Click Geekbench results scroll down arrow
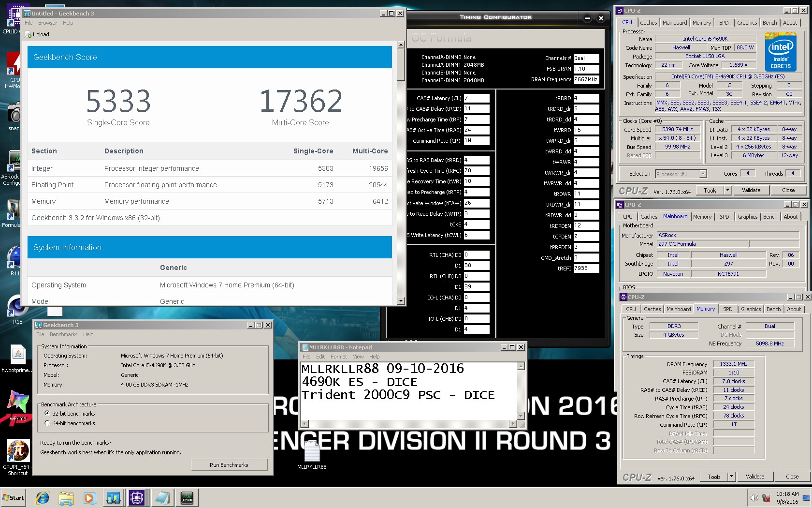This screenshot has height=508, width=812. [401, 301]
